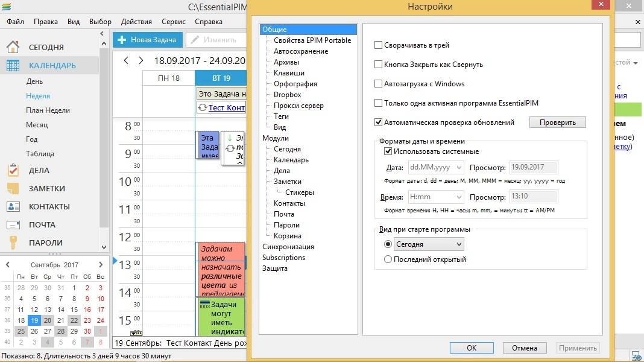Uncheck Использовать системные formats checkbox
644x362 pixels.
coord(388,151)
